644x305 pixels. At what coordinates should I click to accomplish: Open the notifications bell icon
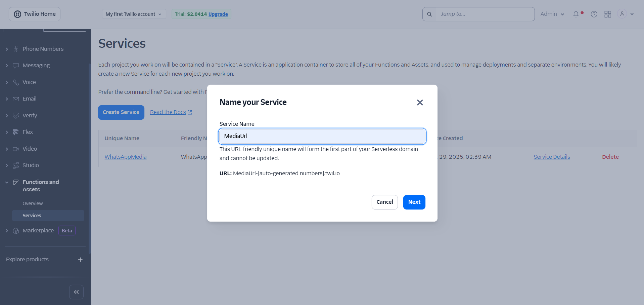576,14
